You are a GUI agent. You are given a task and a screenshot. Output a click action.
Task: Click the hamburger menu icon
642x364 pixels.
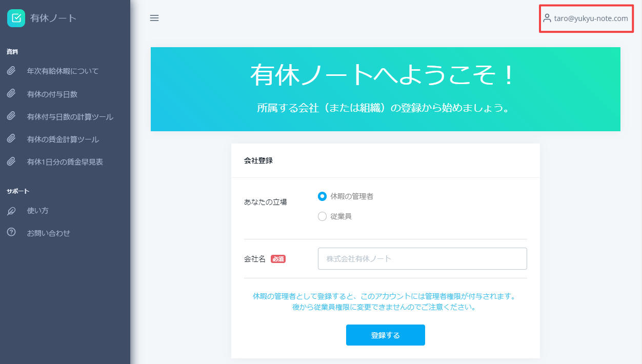coord(154,18)
